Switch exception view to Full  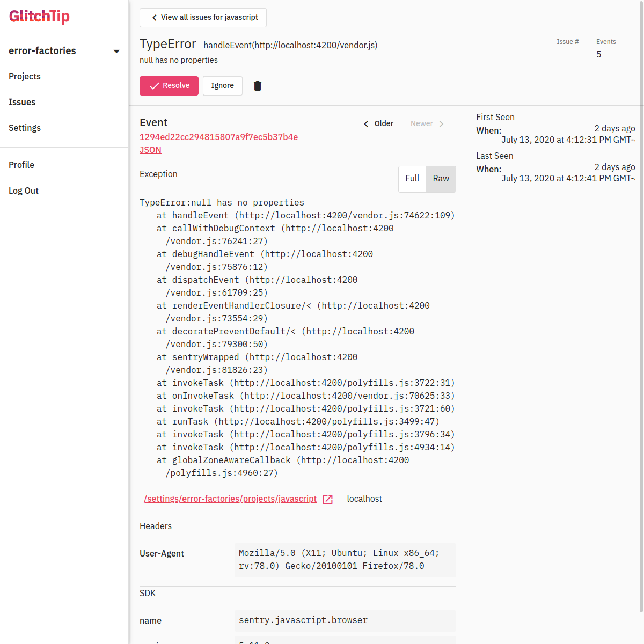pyautogui.click(x=412, y=179)
